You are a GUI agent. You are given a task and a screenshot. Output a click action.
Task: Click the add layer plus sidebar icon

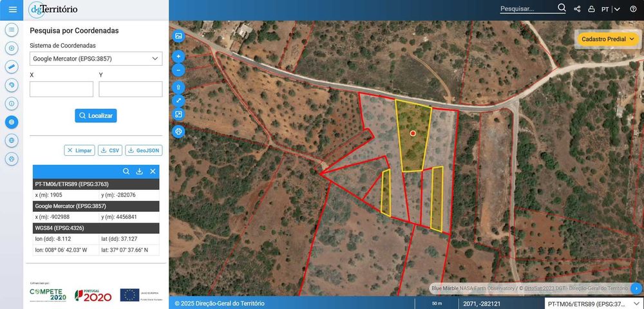click(12, 48)
